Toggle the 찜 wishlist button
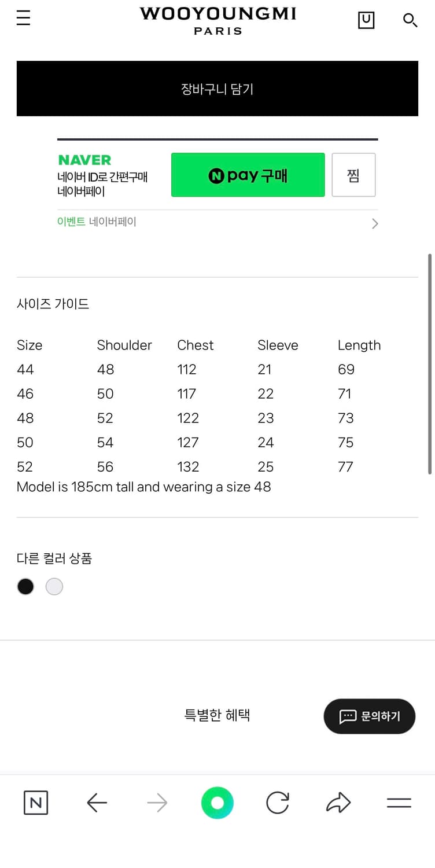The width and height of the screenshot is (435, 868). [x=353, y=175]
